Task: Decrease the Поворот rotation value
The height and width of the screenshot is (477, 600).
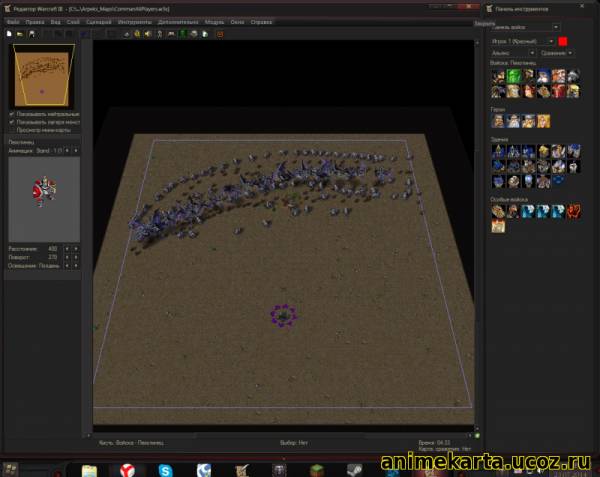Action: (67, 257)
